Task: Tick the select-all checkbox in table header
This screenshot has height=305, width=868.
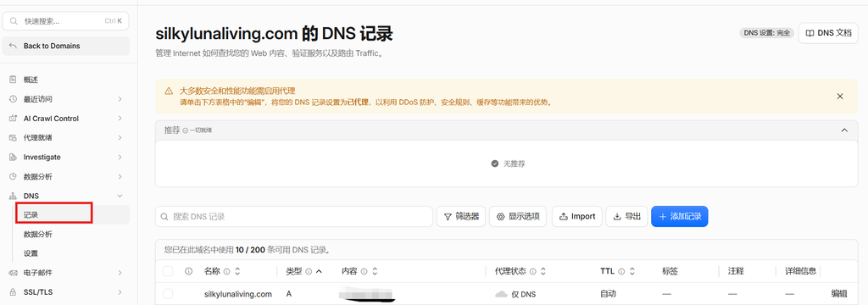Action: tap(168, 271)
